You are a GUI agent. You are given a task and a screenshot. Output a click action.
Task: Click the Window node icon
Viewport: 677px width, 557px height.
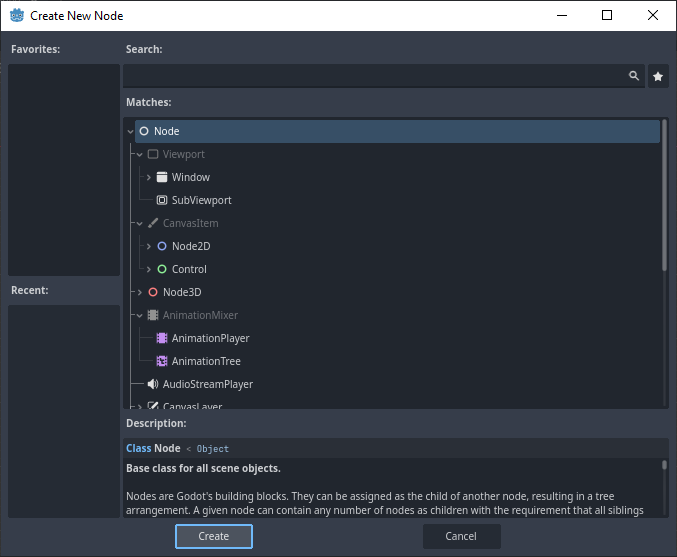[162, 177]
